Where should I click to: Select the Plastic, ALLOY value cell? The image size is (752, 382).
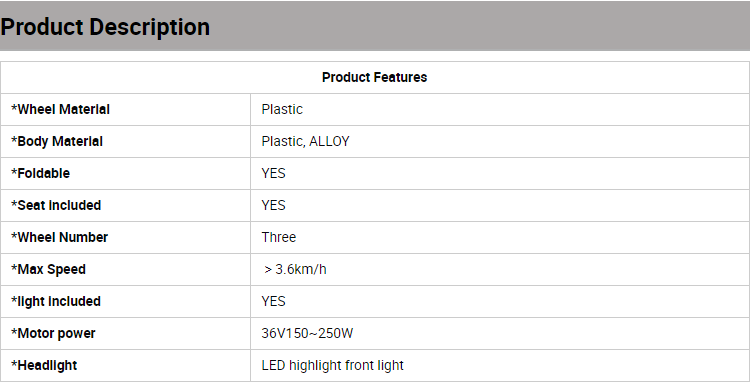point(306,141)
